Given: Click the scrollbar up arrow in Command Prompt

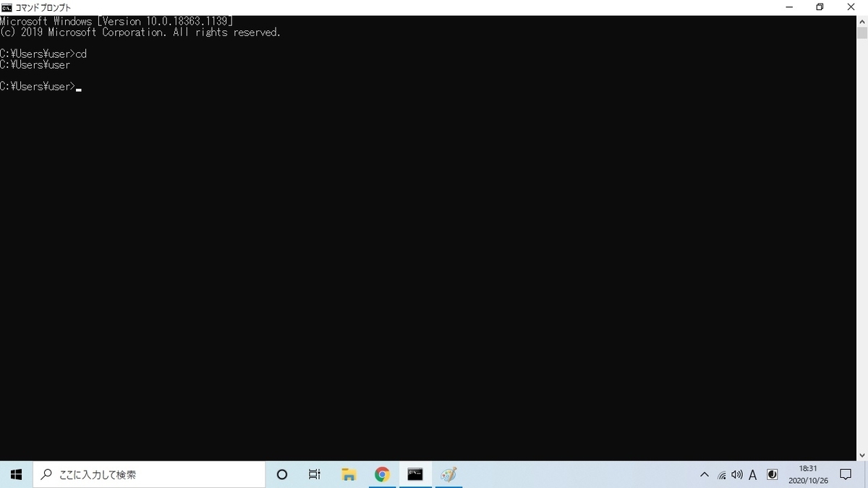Looking at the screenshot, I should click(x=862, y=21).
